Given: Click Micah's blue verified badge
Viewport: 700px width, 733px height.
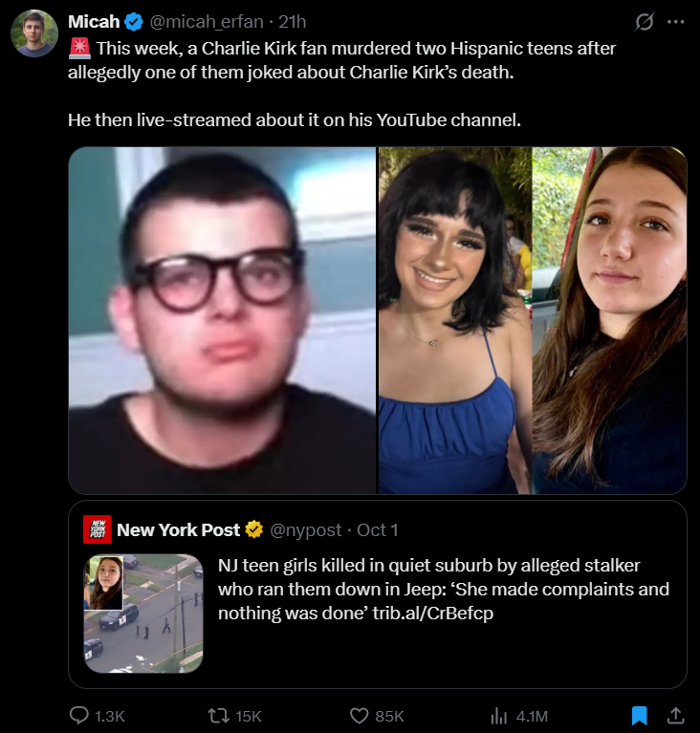Looking at the screenshot, I should tap(134, 22).
